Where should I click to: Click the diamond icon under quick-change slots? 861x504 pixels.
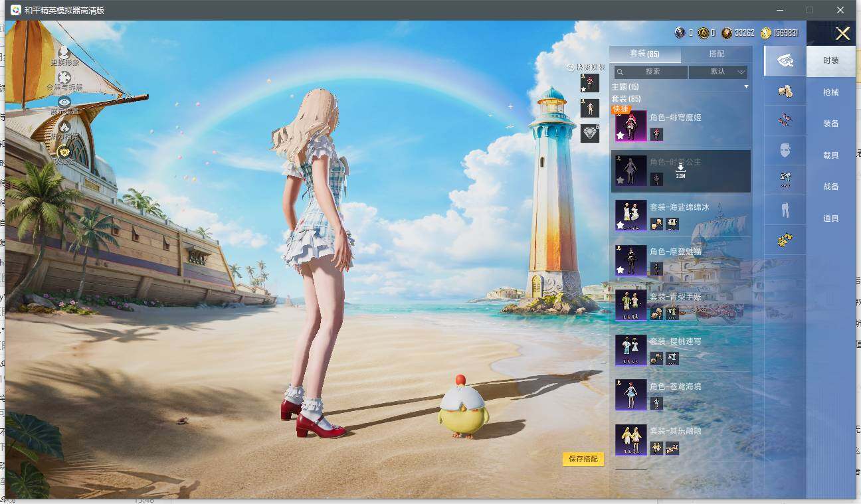tap(590, 133)
